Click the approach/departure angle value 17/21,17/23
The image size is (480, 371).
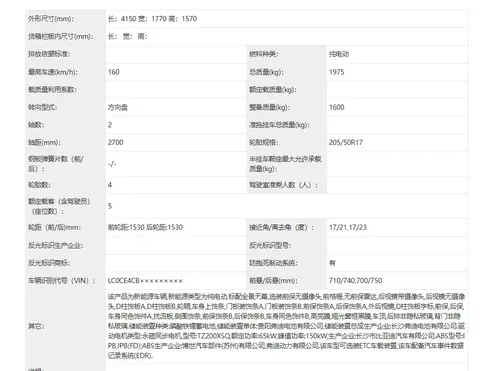click(348, 227)
